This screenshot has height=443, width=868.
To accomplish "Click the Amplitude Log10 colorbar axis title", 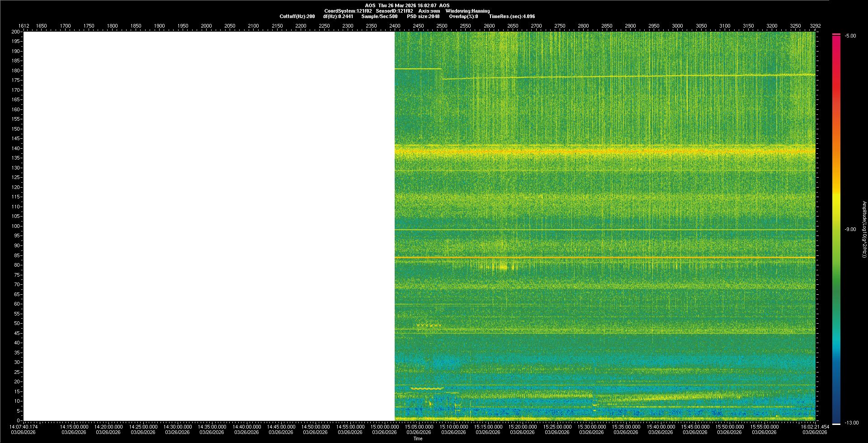I will point(864,229).
